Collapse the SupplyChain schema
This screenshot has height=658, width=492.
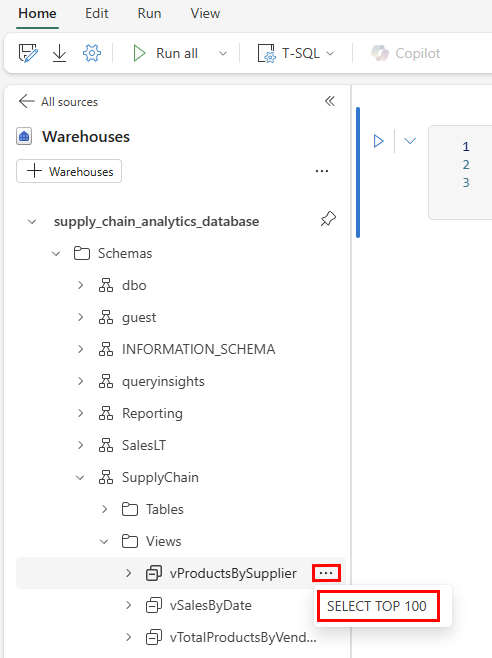[x=80, y=478]
